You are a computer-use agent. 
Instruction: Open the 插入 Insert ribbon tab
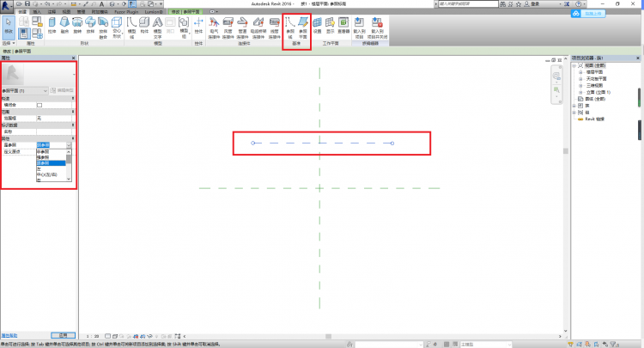[37, 12]
